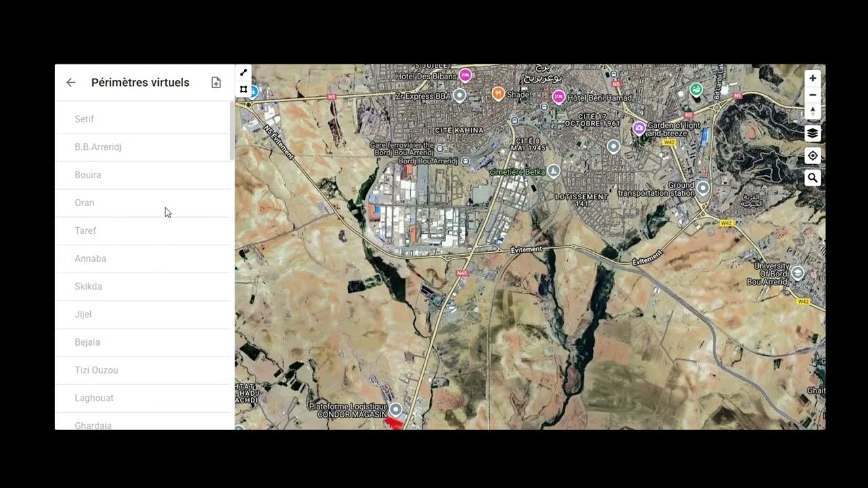Click the geofence list scrollbar
The image size is (868, 488).
click(x=232, y=132)
